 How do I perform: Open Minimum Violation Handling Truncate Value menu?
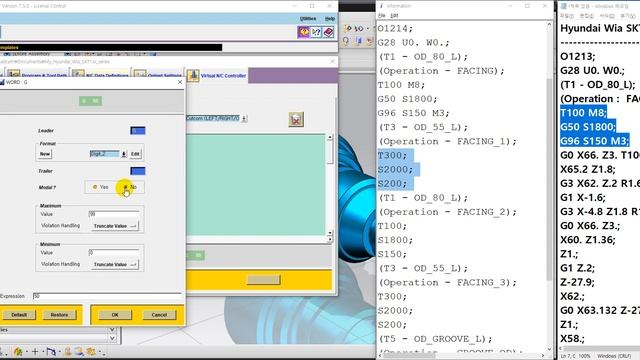pos(114,264)
